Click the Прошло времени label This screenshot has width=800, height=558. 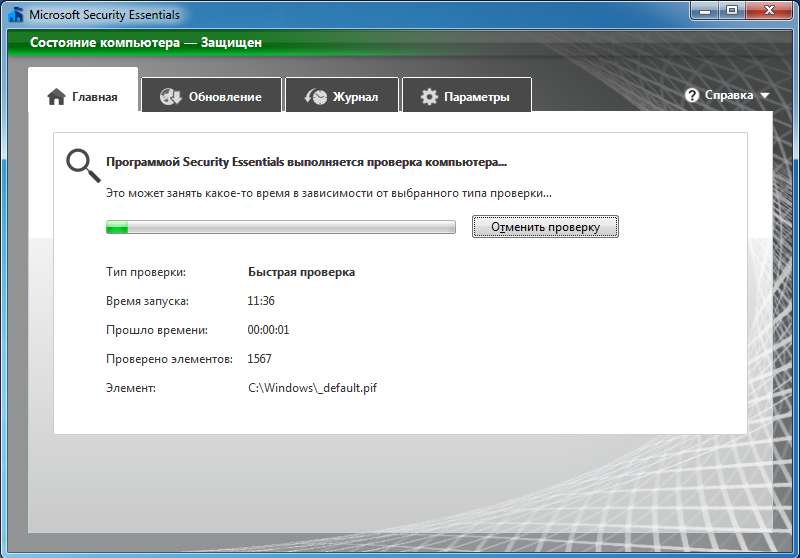[157, 330]
